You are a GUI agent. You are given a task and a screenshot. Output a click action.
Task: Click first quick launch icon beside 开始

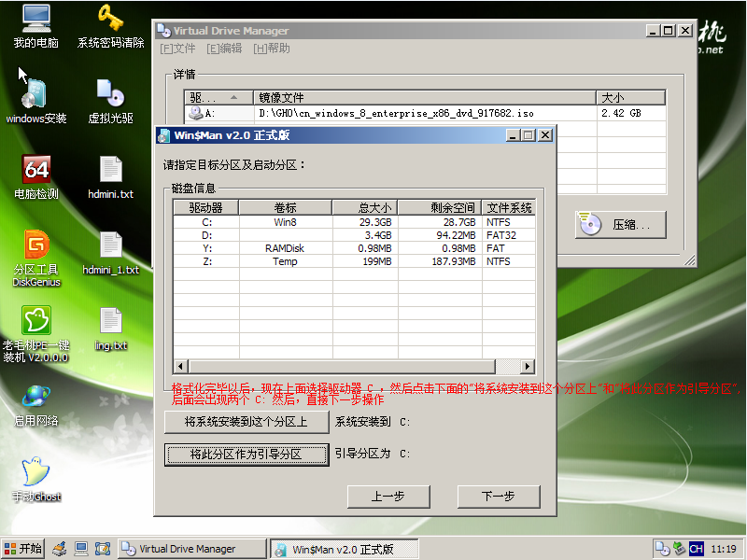(60, 549)
